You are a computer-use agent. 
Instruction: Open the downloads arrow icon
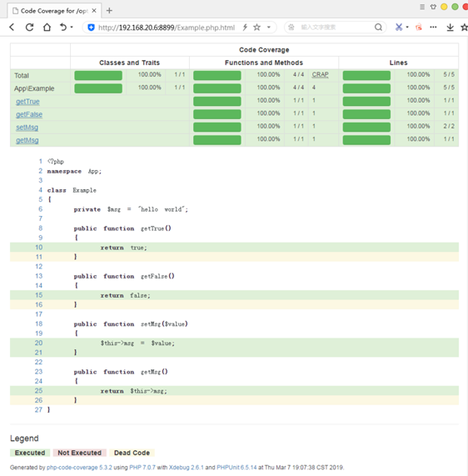point(451,28)
